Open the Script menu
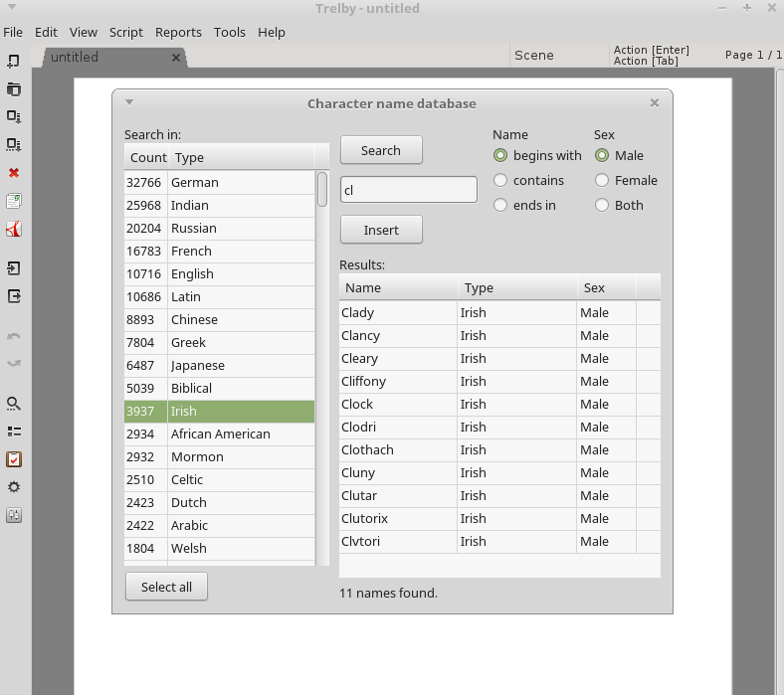784x695 pixels. pos(126,32)
